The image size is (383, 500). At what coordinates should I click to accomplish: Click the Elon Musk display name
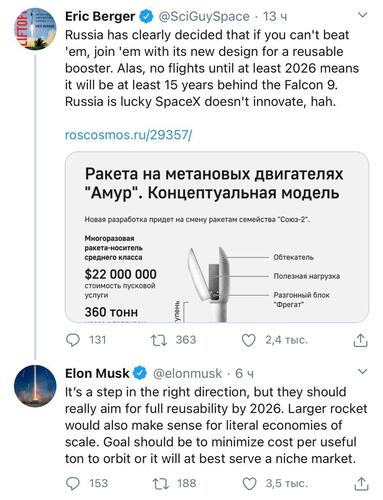pos(97,373)
